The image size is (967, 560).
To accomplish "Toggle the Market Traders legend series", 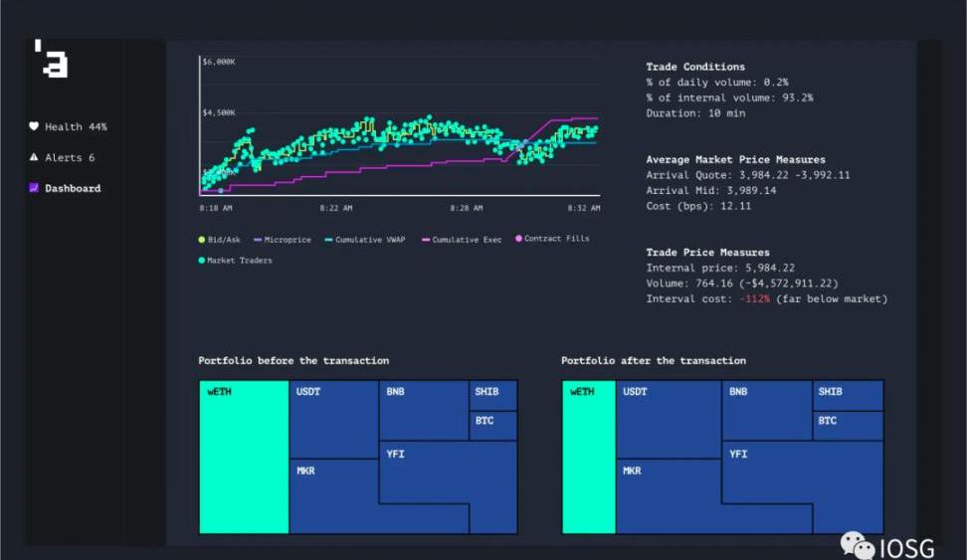I will pyautogui.click(x=239, y=261).
